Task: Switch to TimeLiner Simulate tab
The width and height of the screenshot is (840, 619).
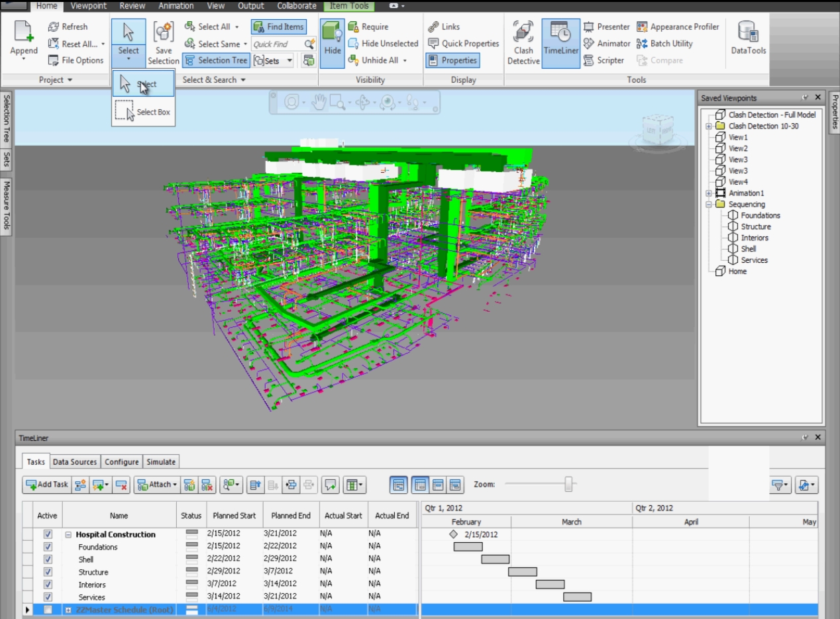Action: [x=161, y=462]
